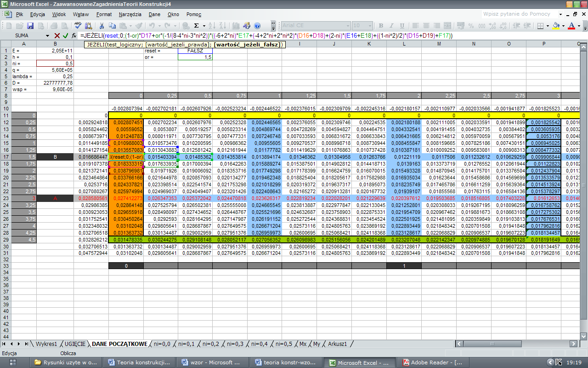Click the AutoSum sigma icon
The height and width of the screenshot is (368, 588).
196,26
